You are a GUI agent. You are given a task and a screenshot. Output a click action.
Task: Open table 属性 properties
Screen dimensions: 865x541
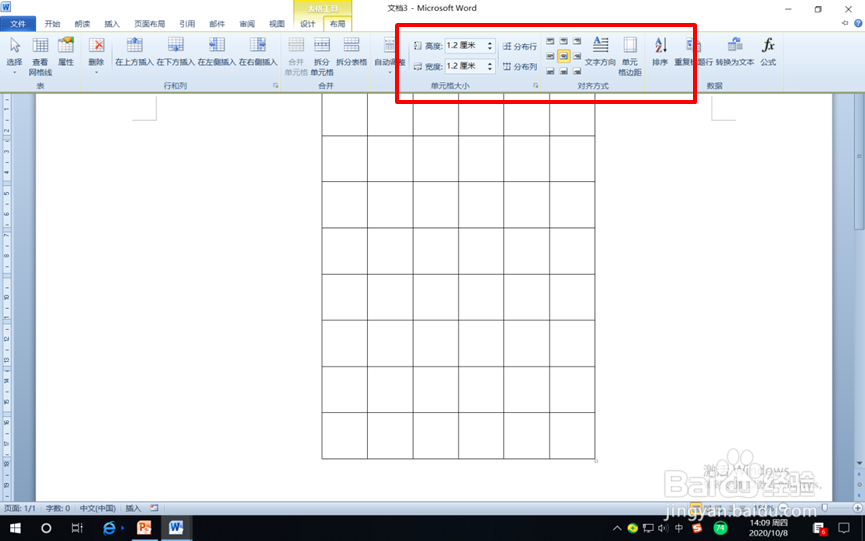pos(66,52)
